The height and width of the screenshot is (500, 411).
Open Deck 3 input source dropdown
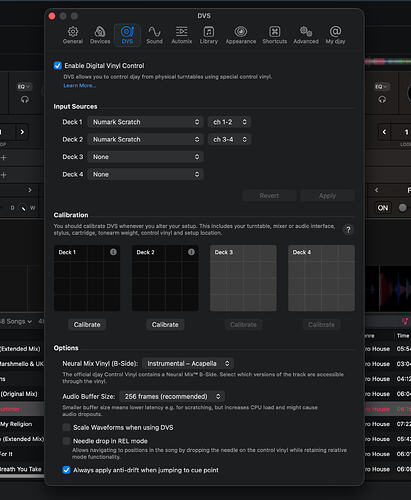(x=145, y=157)
